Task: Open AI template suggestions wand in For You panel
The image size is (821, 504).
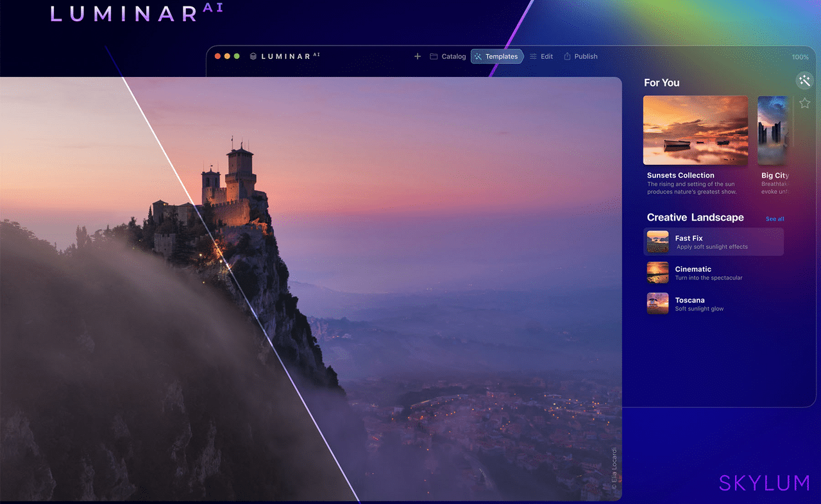Action: pos(805,81)
